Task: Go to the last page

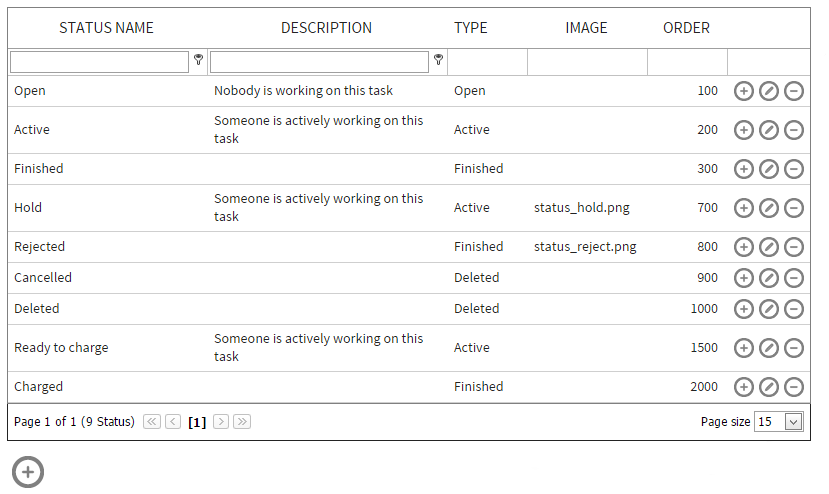Action: 242,422
